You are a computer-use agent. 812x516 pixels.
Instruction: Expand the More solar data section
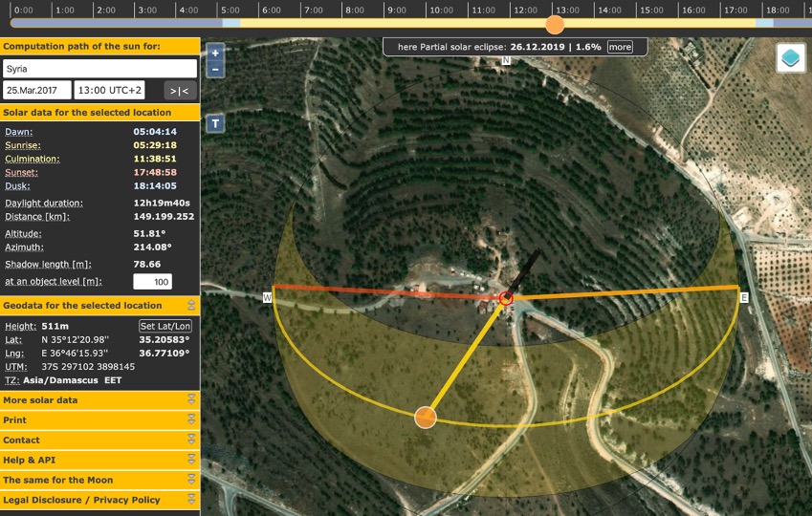tap(191, 400)
